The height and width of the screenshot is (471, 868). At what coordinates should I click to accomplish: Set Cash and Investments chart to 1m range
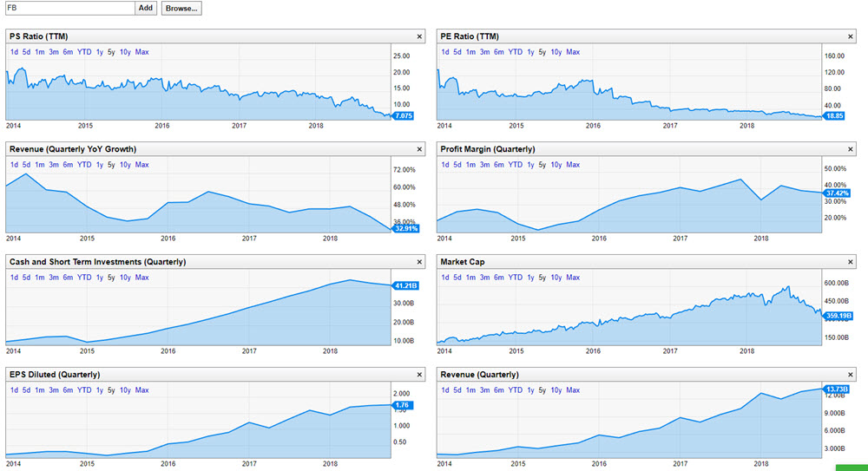39,278
